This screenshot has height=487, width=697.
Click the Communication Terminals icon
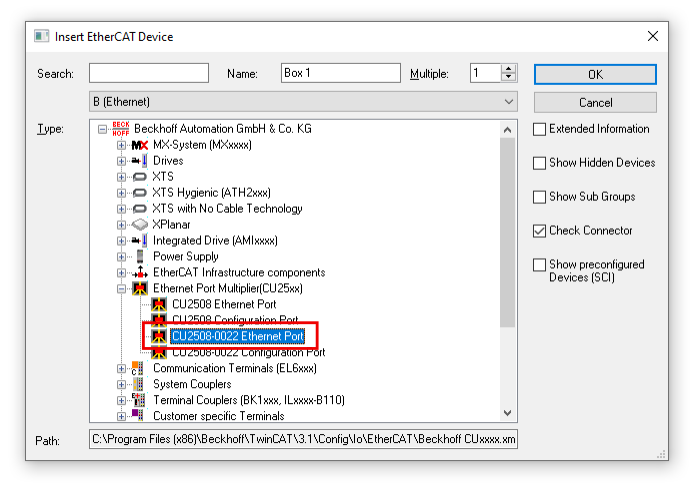(x=138, y=368)
